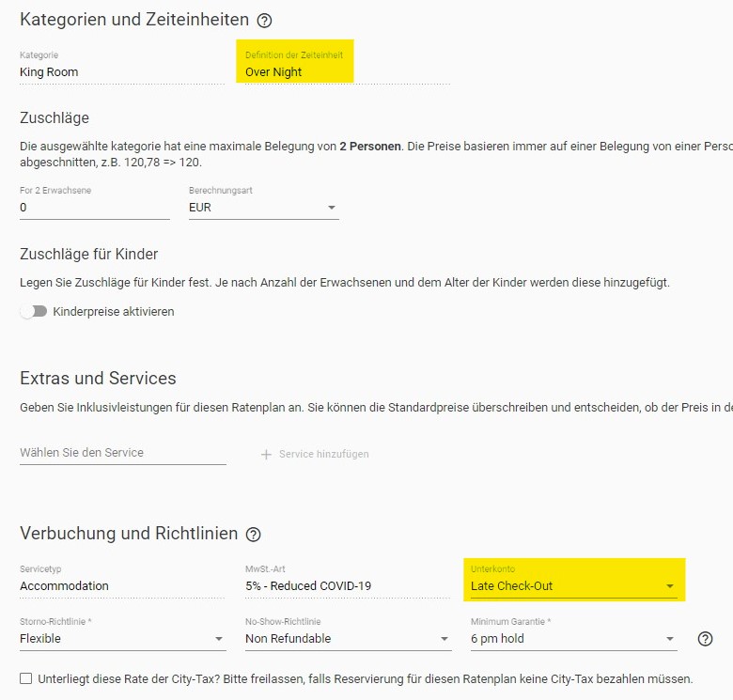This screenshot has height=700, width=733.
Task: Click help icon beside Minimum Garantie dropdown
Action: [x=705, y=639]
